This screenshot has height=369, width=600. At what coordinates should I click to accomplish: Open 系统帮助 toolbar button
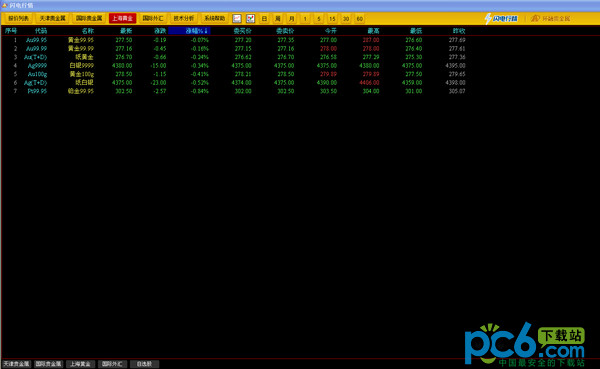tap(215, 18)
